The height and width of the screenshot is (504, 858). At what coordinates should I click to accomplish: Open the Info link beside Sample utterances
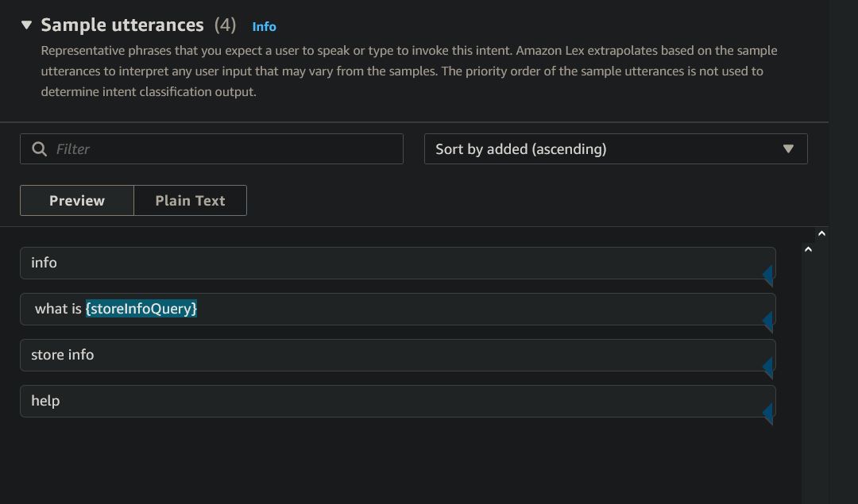[264, 26]
